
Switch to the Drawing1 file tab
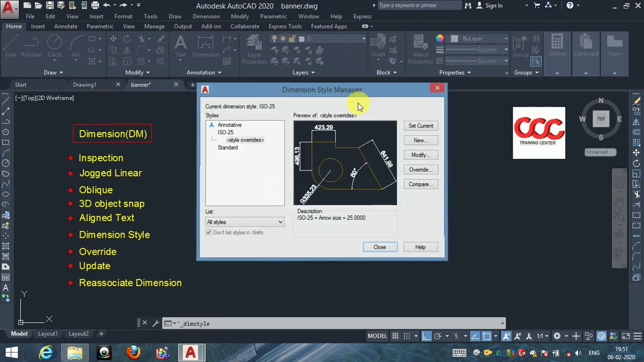[x=85, y=85]
